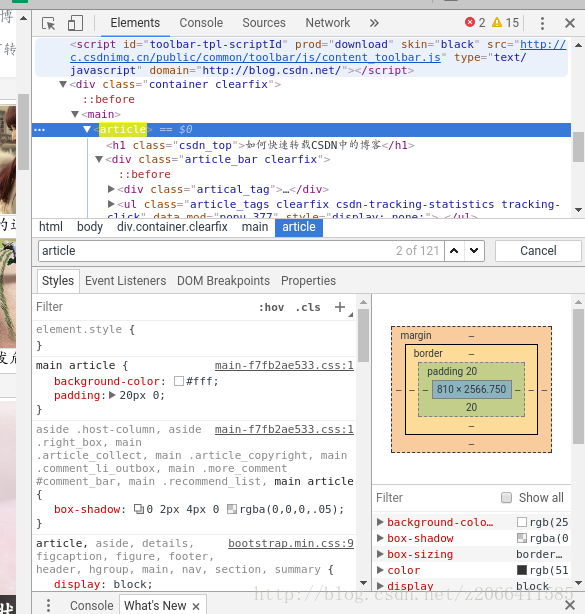This screenshot has height=614, width=585.
Task: Select the body breadcrumb
Action: (x=90, y=227)
